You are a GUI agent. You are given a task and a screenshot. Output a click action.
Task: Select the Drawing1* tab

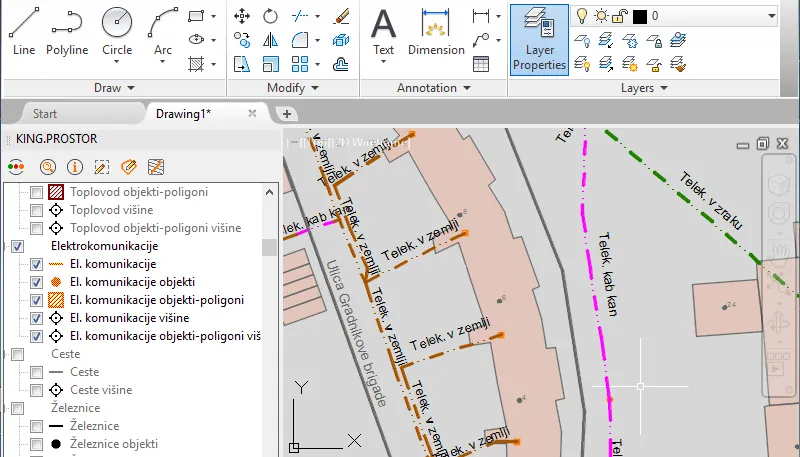click(184, 114)
